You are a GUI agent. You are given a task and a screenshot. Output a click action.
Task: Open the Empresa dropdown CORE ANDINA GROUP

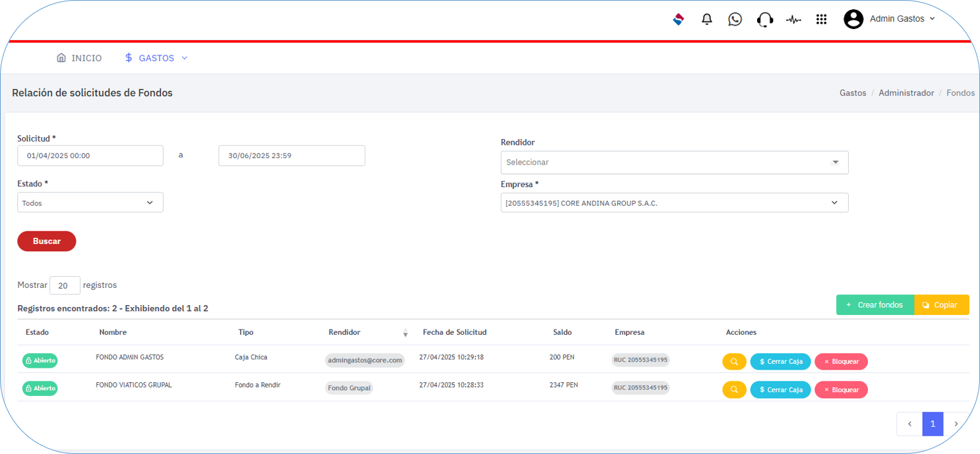tap(675, 203)
